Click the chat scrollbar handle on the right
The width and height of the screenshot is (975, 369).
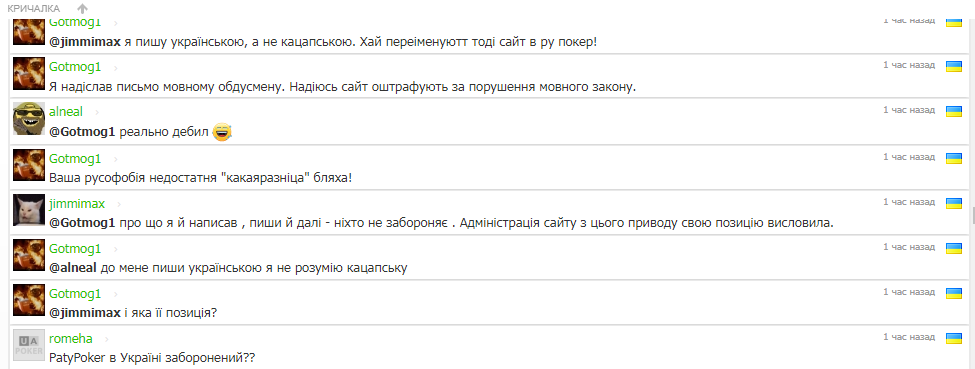pyautogui.click(x=973, y=216)
